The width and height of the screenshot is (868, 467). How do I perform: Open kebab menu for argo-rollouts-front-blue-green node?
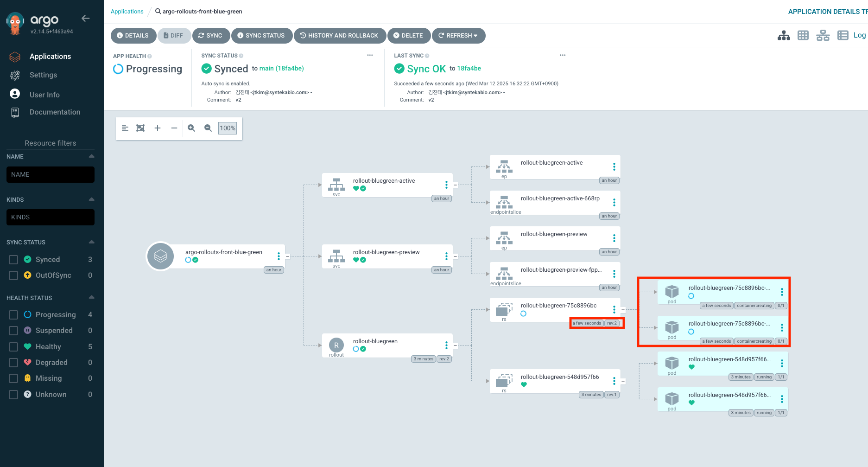[x=279, y=256]
